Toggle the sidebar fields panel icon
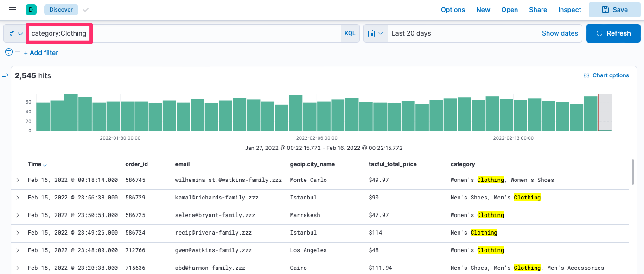The image size is (644, 274). 6,75
